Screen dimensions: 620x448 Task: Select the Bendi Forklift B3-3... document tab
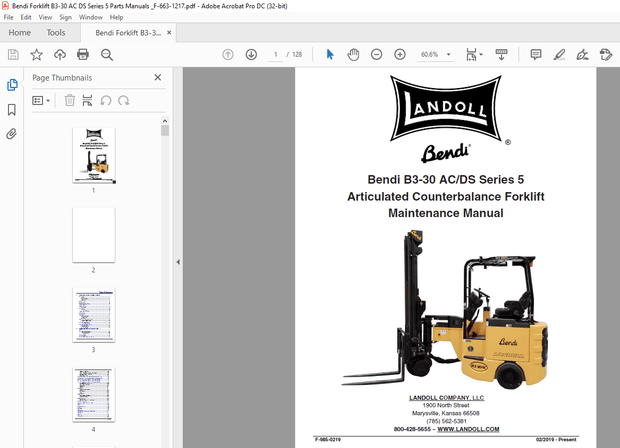point(128,33)
